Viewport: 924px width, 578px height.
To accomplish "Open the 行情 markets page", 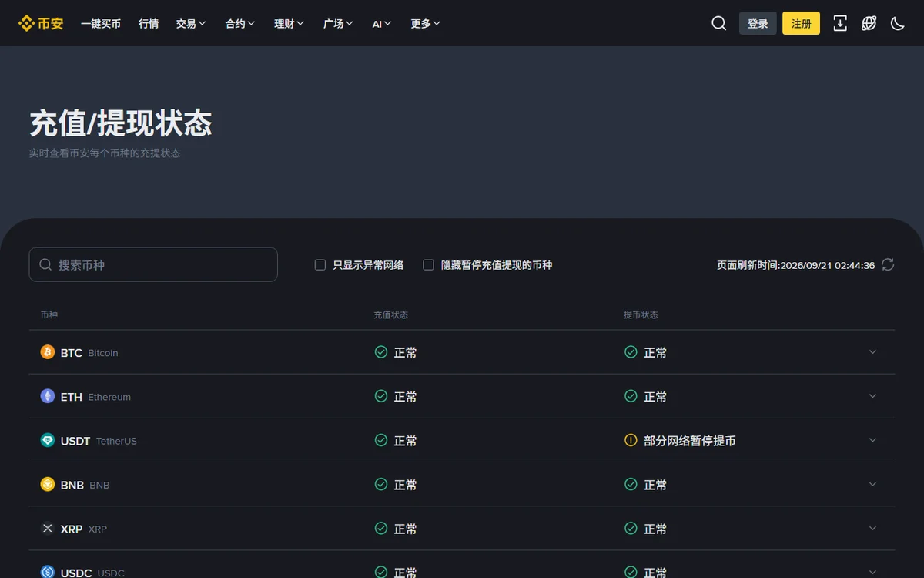I will 149,24.
